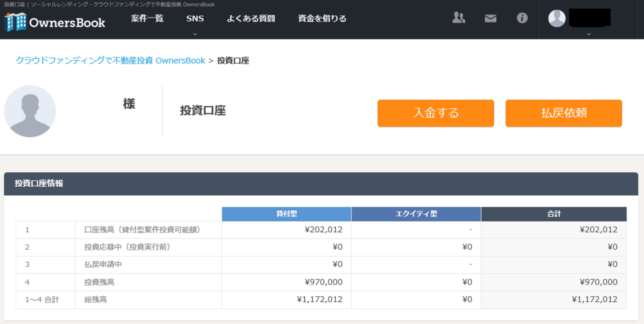Click ¥970,000 in the 貸付型 column
Viewport: 644px width, 324px height.
click(x=324, y=282)
